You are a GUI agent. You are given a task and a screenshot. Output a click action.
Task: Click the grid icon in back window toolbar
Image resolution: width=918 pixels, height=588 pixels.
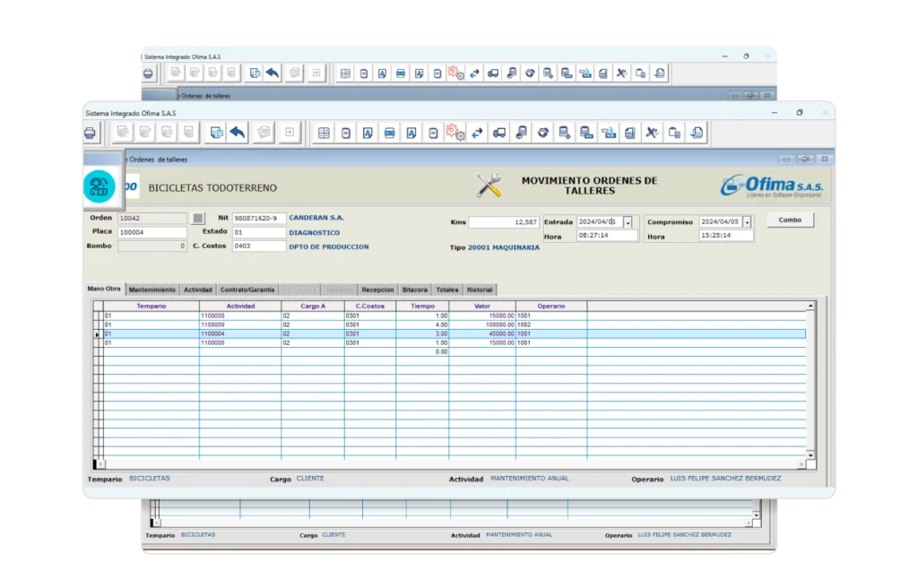point(345,73)
